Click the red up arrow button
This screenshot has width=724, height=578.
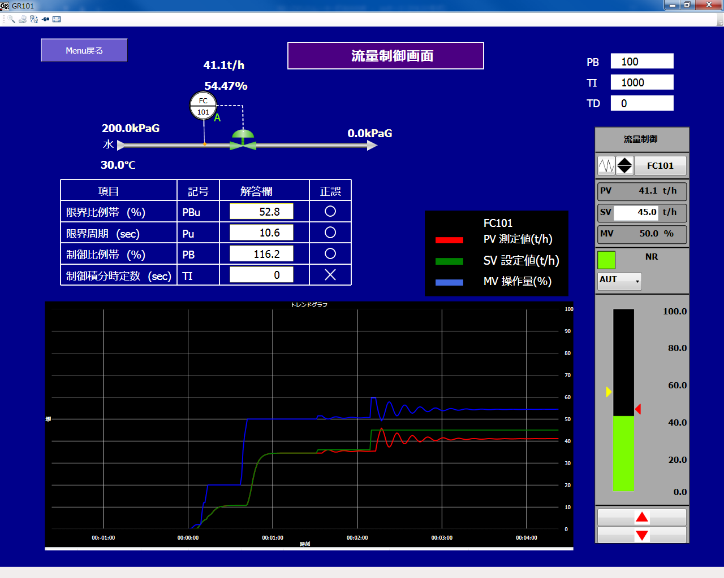coord(641,517)
